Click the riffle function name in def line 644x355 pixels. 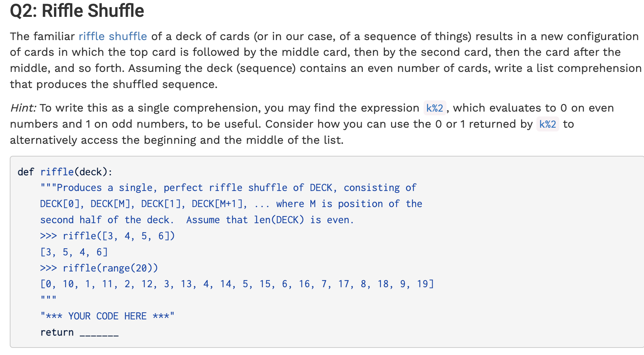[57, 172]
